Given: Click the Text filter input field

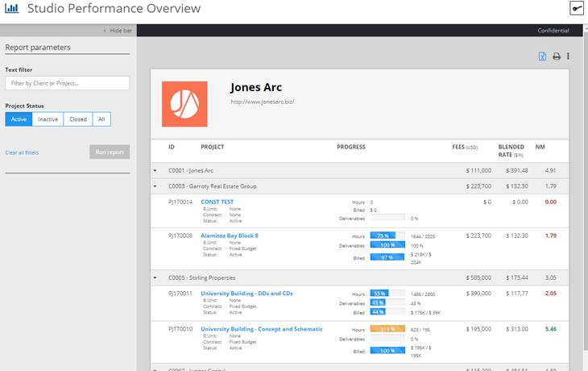Looking at the screenshot, I should pyautogui.click(x=67, y=83).
